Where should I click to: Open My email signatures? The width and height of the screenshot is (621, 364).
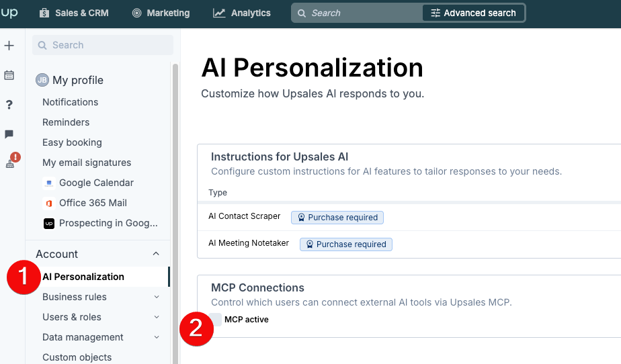point(87,163)
